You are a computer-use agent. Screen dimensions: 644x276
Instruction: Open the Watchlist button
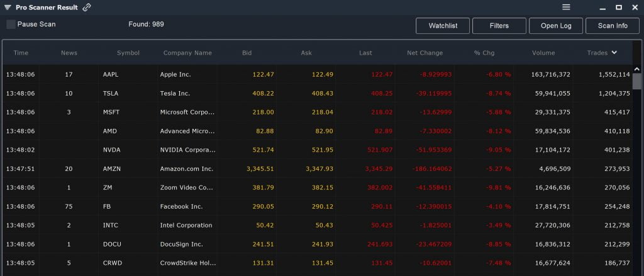point(443,26)
